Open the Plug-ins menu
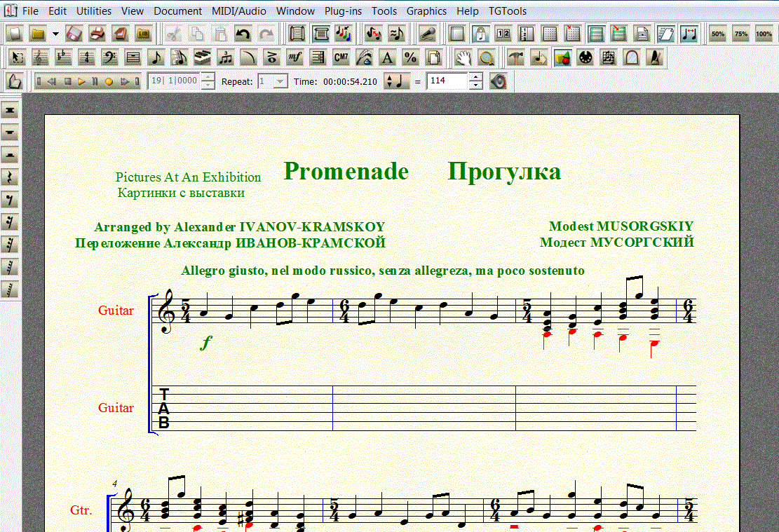 (344, 11)
